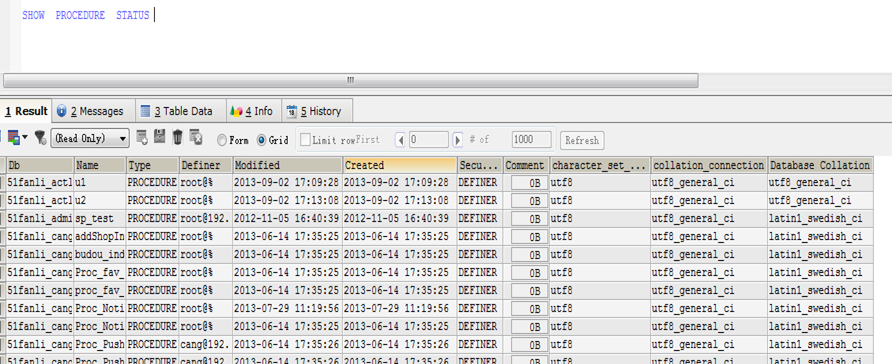Click the First row input field
The image size is (892, 364).
click(429, 139)
